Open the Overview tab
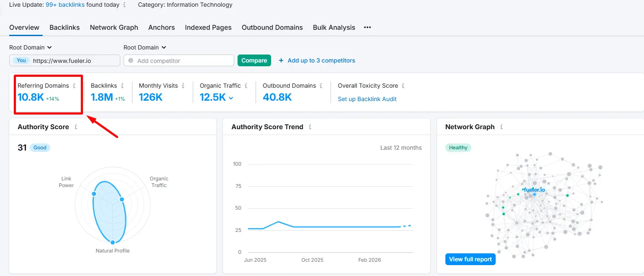Image resolution: width=644 pixels, height=276 pixels. pyautogui.click(x=24, y=27)
